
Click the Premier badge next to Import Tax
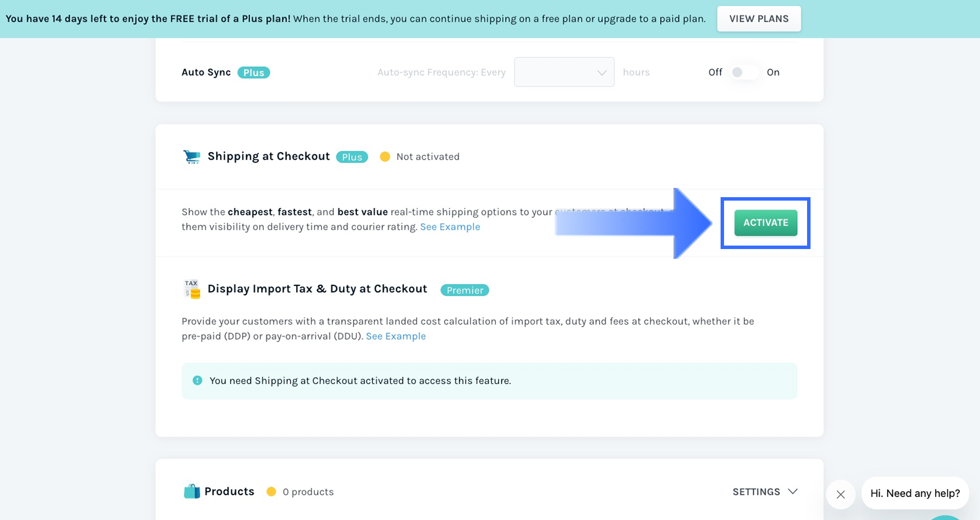click(465, 290)
